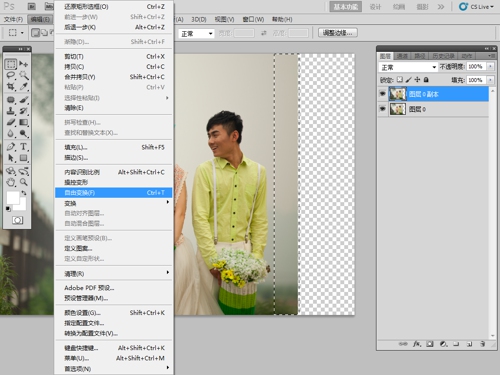Toggle lock image pixels brush icon
The width and height of the screenshot is (500, 375).
coord(409,80)
